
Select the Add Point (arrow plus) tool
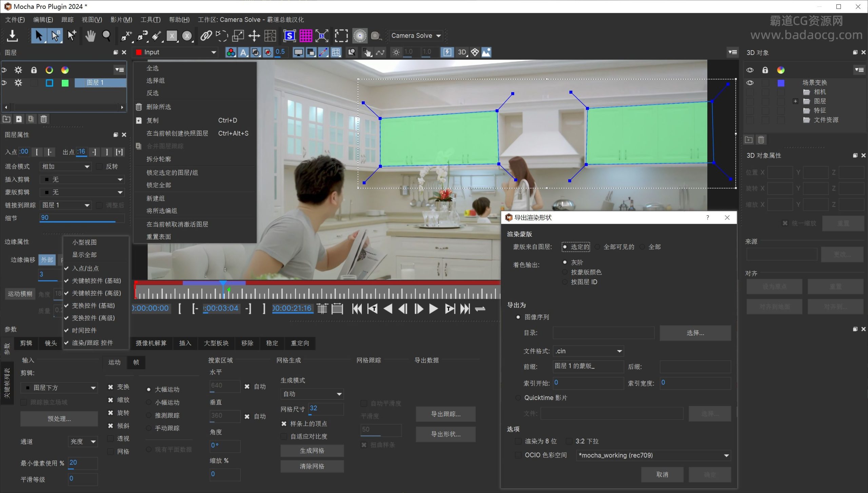[x=72, y=36]
